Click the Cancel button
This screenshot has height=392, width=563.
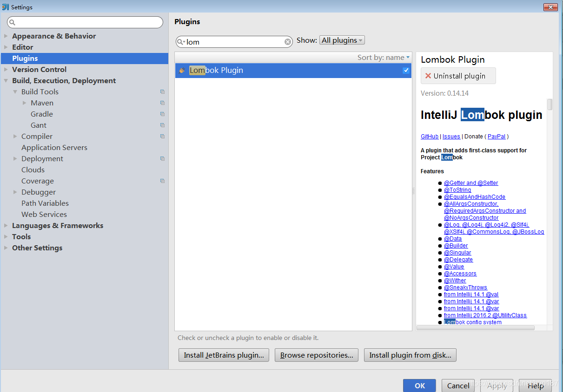click(x=458, y=385)
